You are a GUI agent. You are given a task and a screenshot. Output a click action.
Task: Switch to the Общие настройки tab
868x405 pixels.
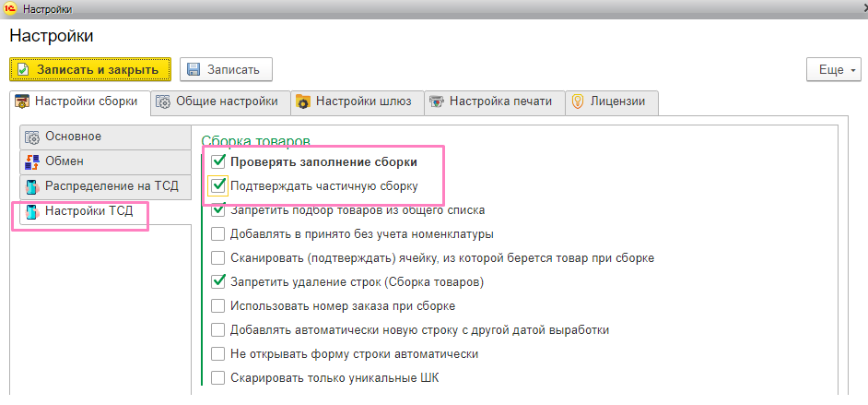pyautogui.click(x=221, y=102)
